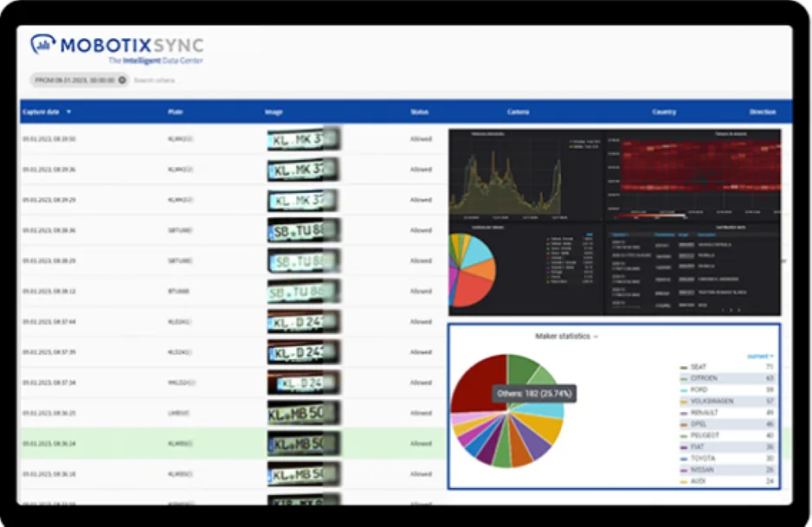
Task: Open plate image in 08:38:29 row
Action: click(304, 261)
